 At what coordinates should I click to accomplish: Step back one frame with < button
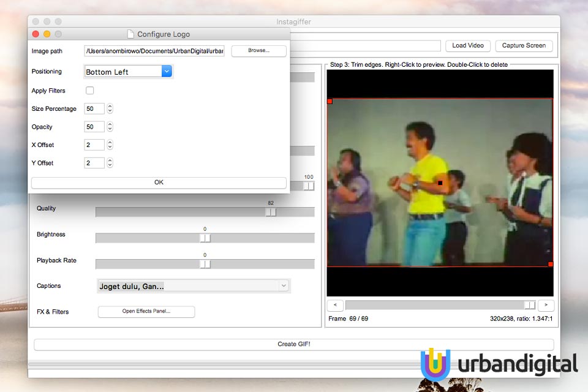[335, 306]
